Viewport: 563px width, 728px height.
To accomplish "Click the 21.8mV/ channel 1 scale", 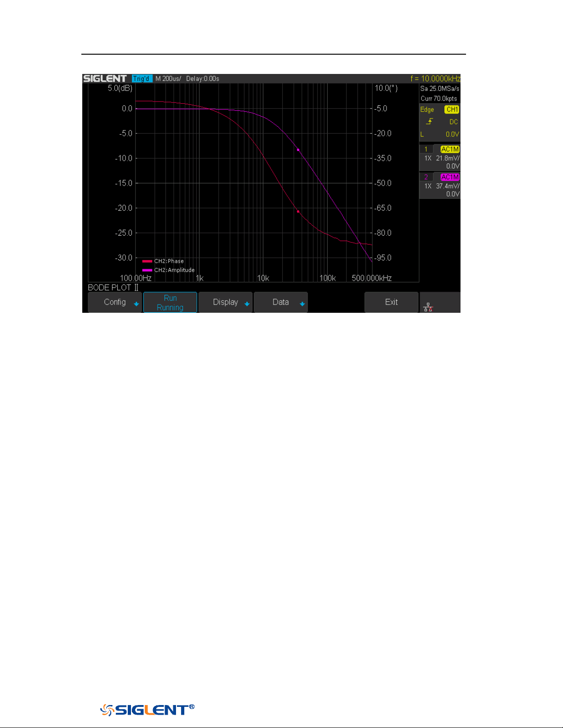I will 448,158.
